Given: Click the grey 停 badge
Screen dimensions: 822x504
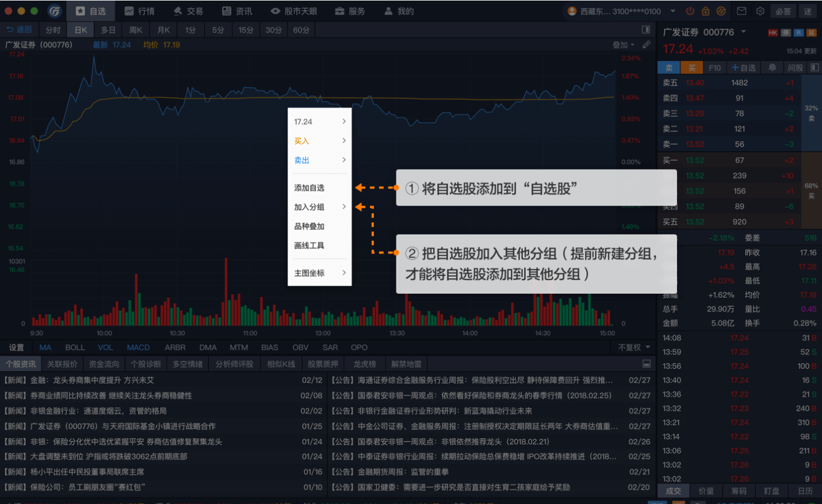Looking at the screenshot, I should coord(786,33).
